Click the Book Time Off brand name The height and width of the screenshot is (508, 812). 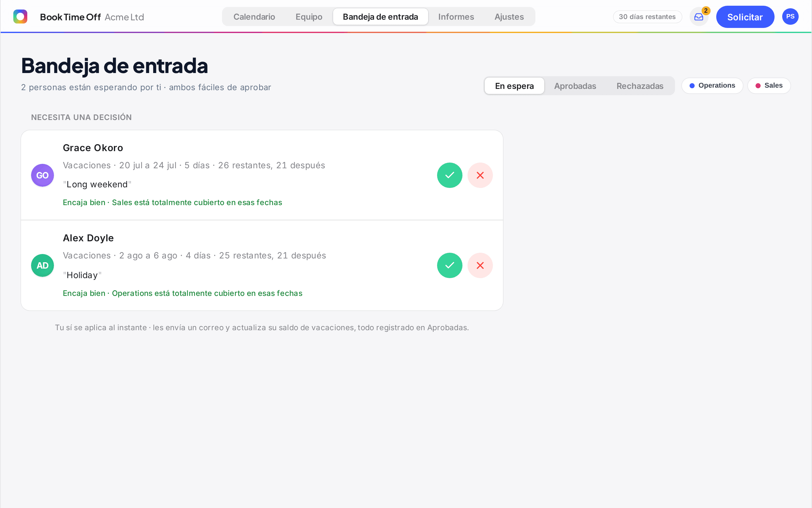pos(70,17)
